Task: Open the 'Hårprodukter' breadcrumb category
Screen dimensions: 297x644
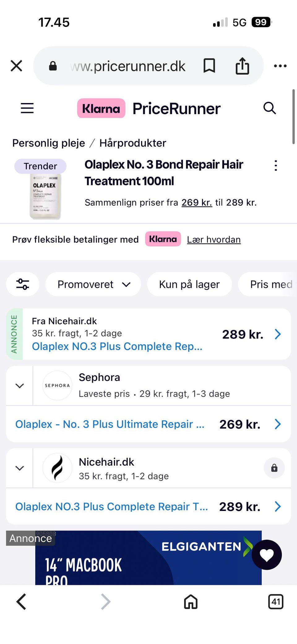Action: (133, 143)
